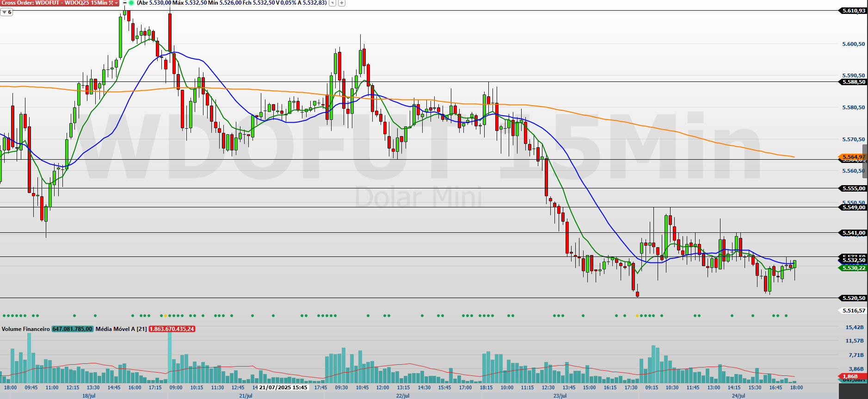Click the vertical scrollbar handle on price axis
Viewport: 868px width, 399px height.
pyautogui.click(x=865, y=161)
